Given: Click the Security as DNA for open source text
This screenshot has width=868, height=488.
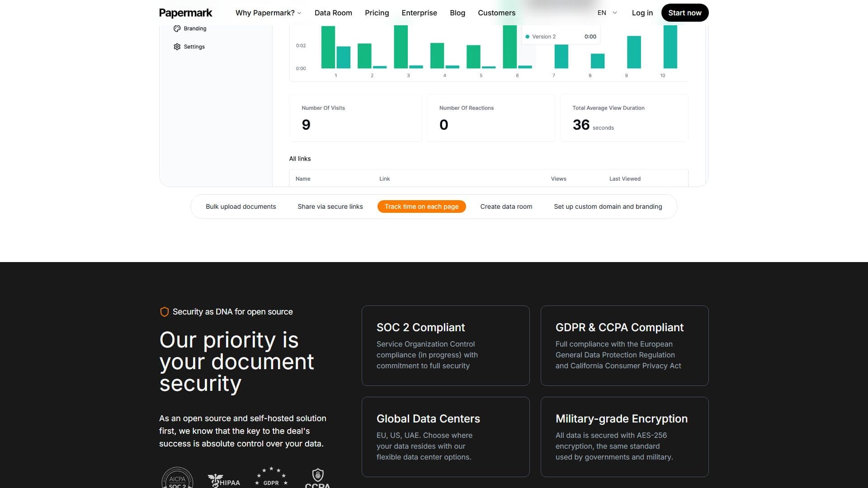Looking at the screenshot, I should coord(232,312).
